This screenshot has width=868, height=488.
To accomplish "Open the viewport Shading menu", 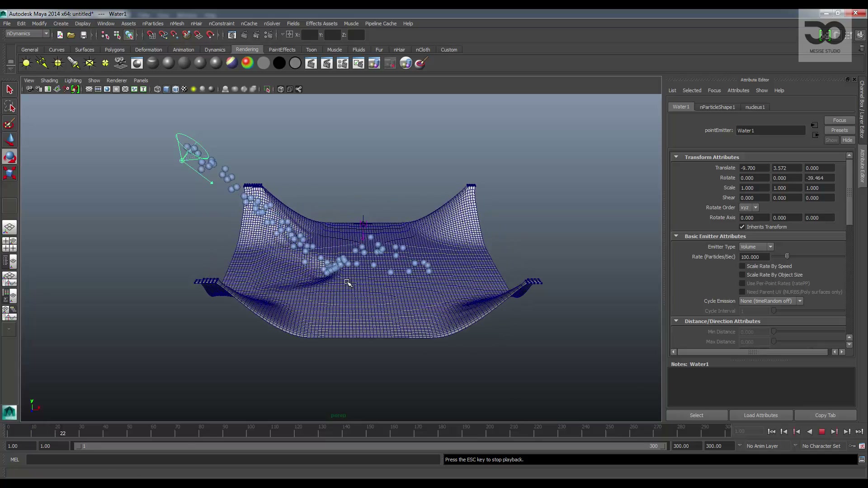I will click(x=49, y=80).
